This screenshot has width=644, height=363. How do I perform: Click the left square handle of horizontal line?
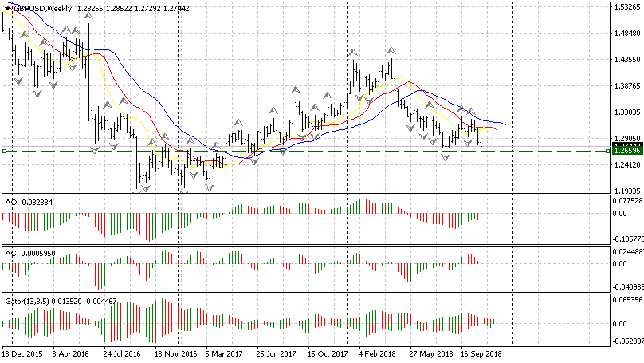click(4, 150)
